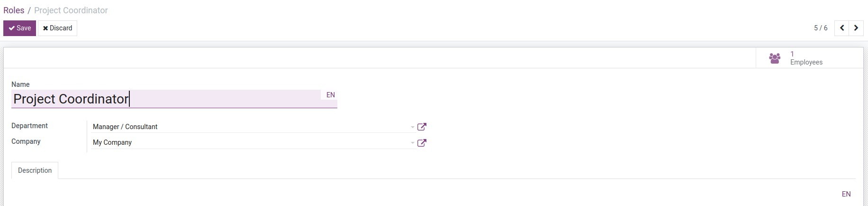
Task: Expand the Department dropdown arrow
Action: (x=412, y=127)
